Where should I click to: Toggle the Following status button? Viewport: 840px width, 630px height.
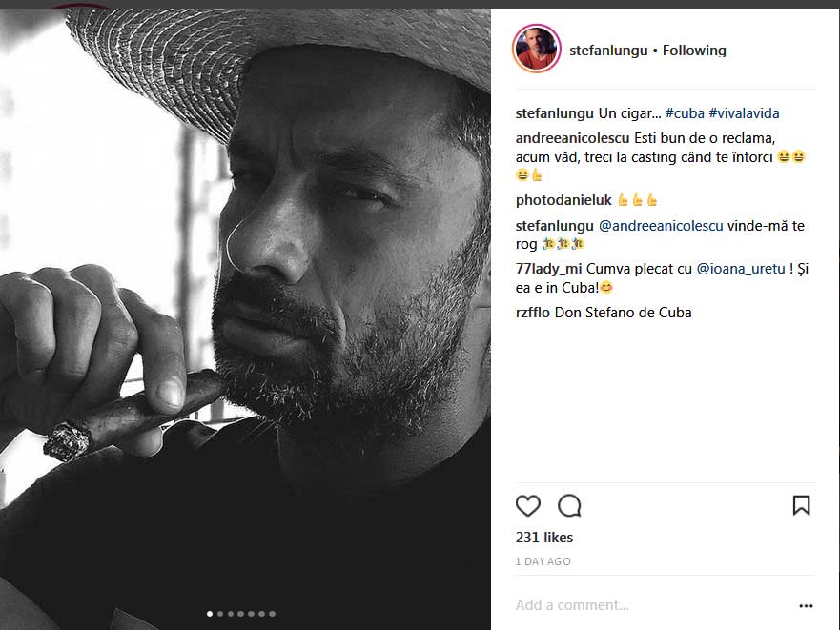click(694, 51)
